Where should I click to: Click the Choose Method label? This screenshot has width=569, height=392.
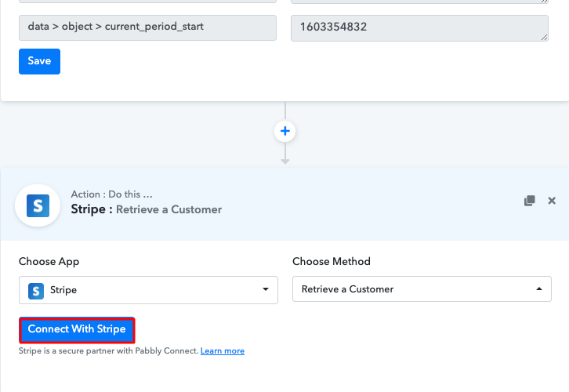tap(332, 261)
